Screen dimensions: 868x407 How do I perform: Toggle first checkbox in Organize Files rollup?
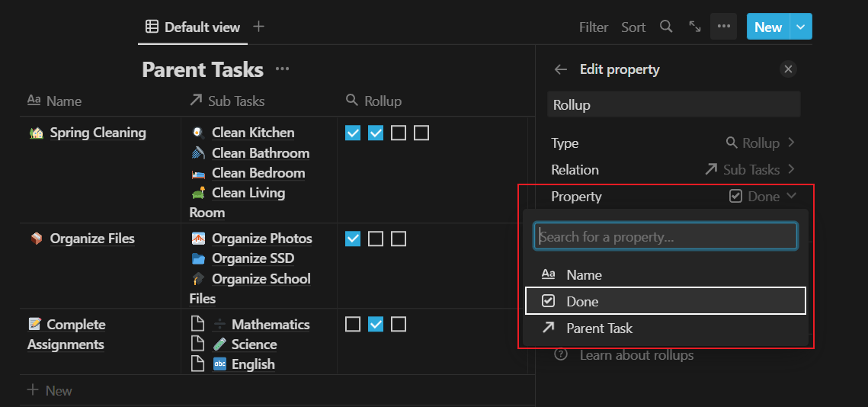point(353,239)
